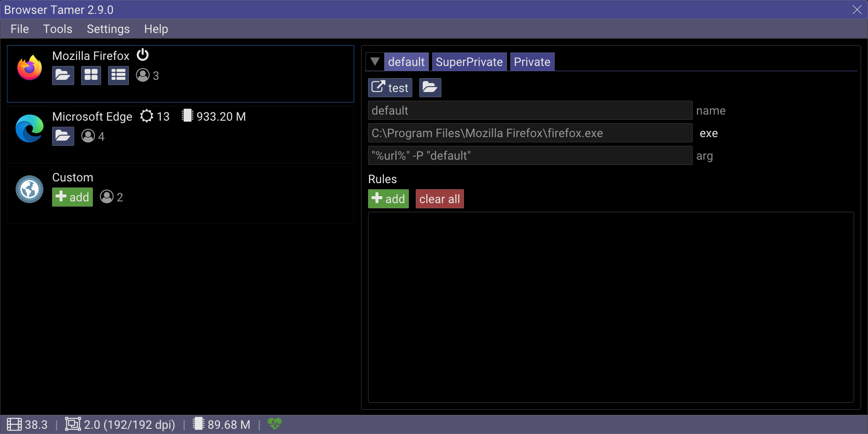Click the DPI scale icon in status bar
This screenshot has width=868, height=434.
click(73, 424)
